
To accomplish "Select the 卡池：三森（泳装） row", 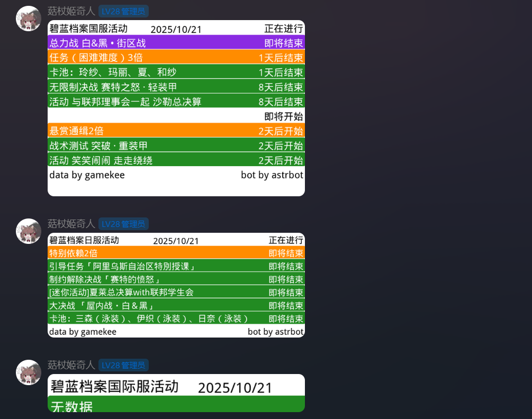I will coord(176,318).
